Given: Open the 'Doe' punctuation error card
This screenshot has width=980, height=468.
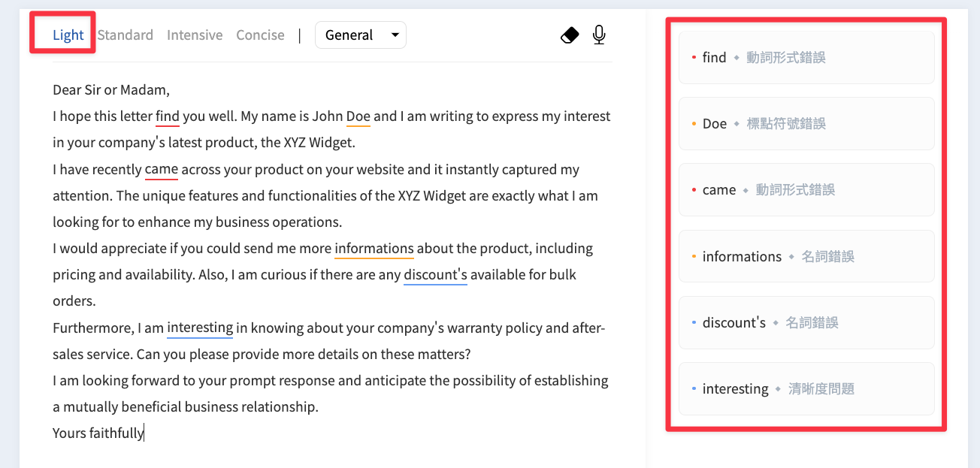Looking at the screenshot, I should [x=806, y=123].
